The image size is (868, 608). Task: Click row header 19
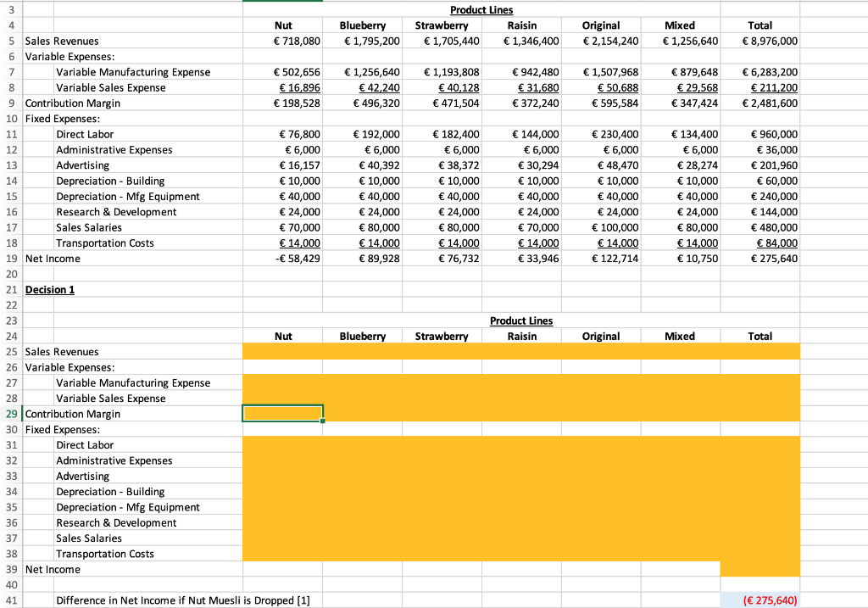11,258
